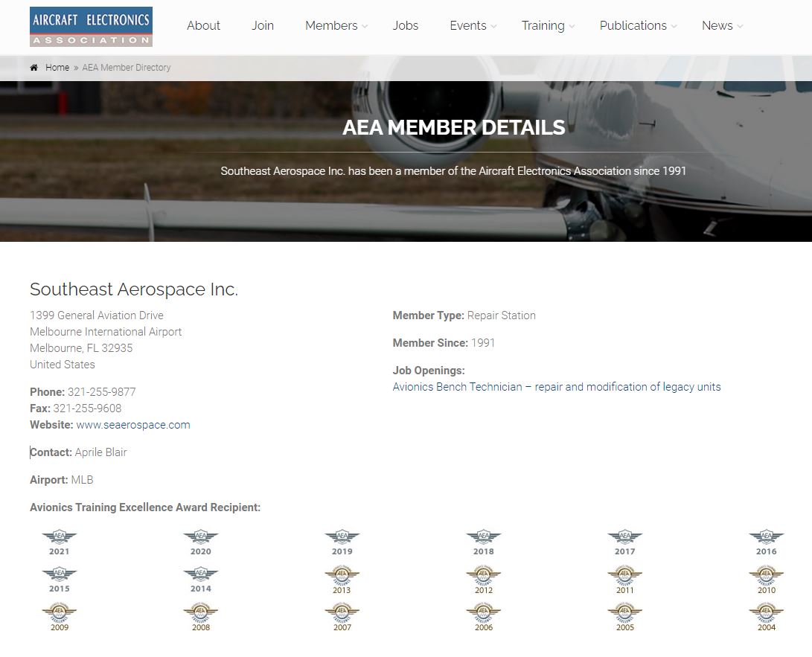Click the AEA MEMBER DETAILS banner title

pyautogui.click(x=454, y=127)
